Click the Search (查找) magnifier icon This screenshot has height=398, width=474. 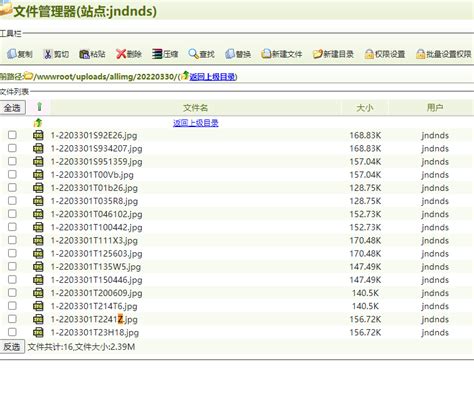click(193, 54)
